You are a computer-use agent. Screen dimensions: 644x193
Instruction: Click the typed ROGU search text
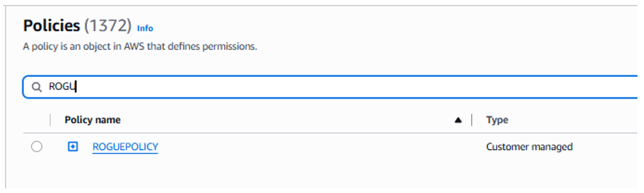[62, 87]
